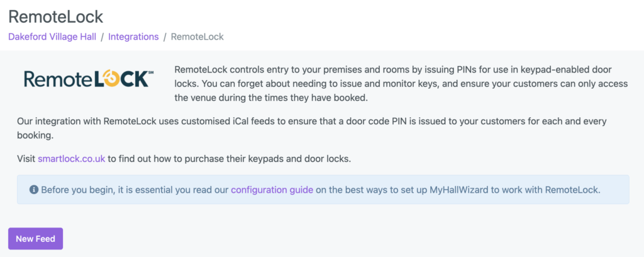The image size is (644, 257).
Task: Select the RemoteLock breadcrumb current page
Action: coord(197,37)
